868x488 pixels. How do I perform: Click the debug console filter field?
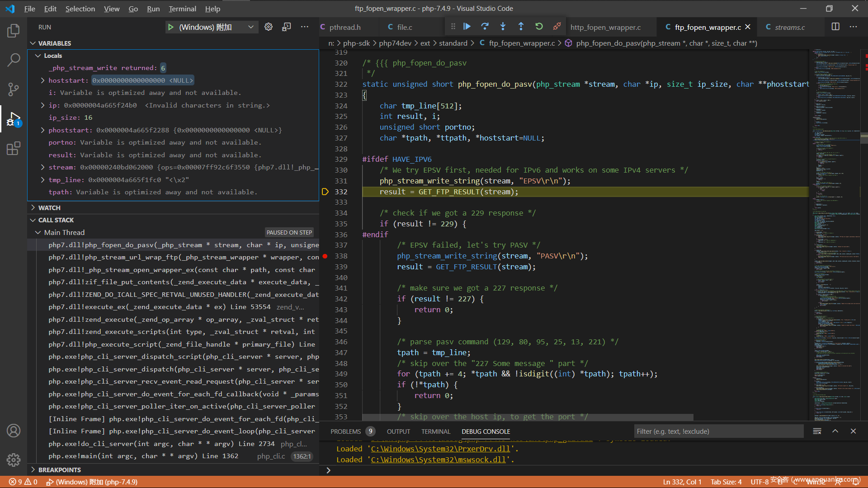click(718, 432)
